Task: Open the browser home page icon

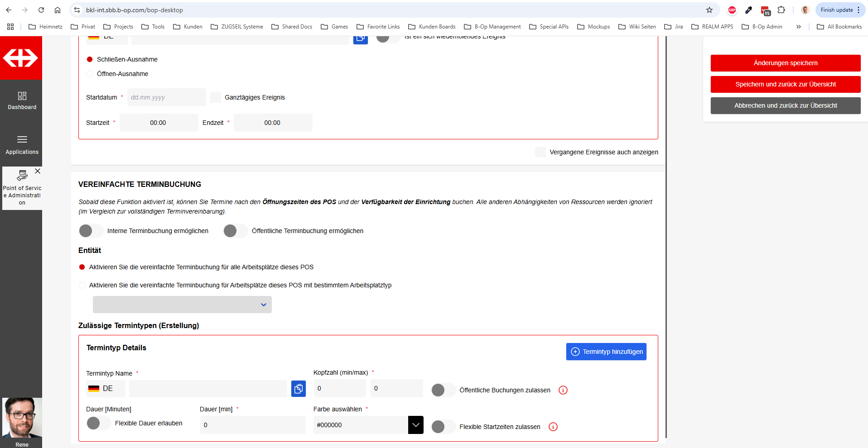Action: click(58, 10)
